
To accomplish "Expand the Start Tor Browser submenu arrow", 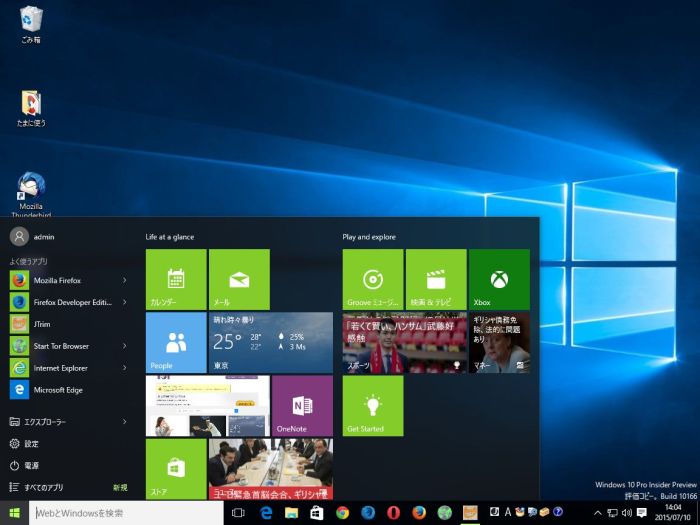I will [x=124, y=346].
